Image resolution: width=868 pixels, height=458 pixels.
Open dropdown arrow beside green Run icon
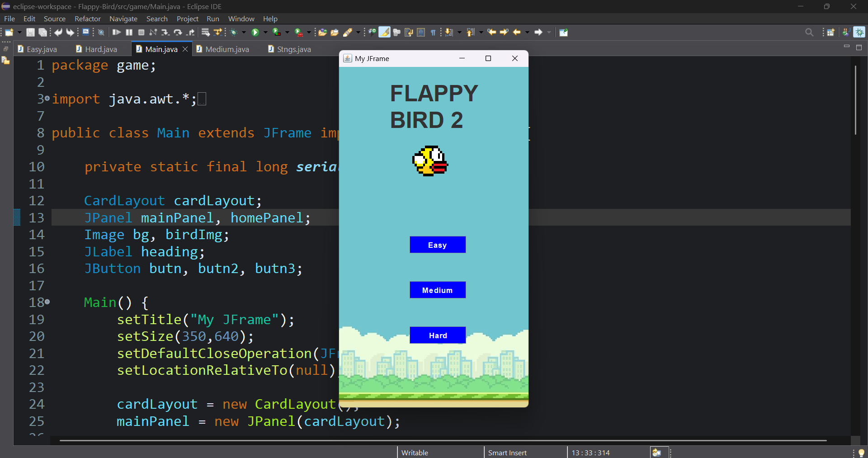[265, 33]
